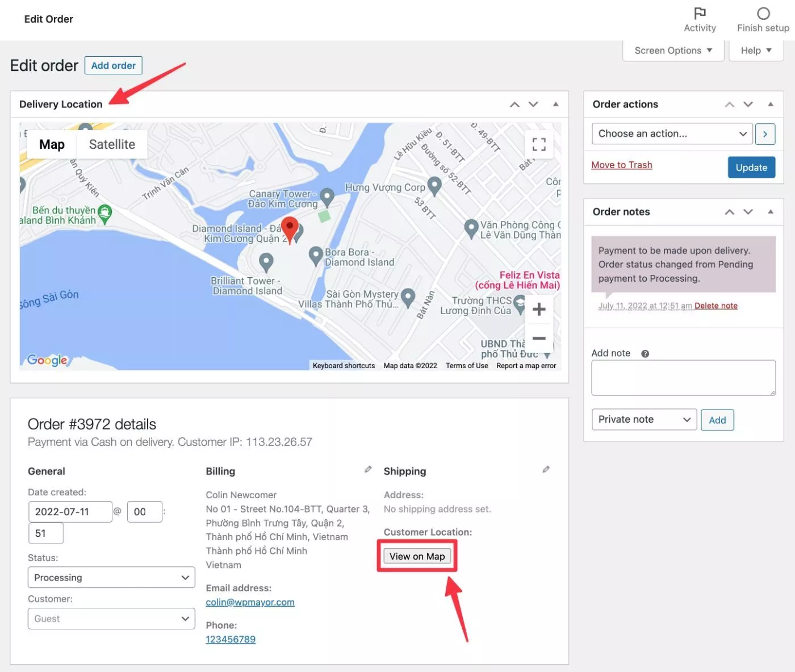Open the Google logo link on map

pos(47,360)
